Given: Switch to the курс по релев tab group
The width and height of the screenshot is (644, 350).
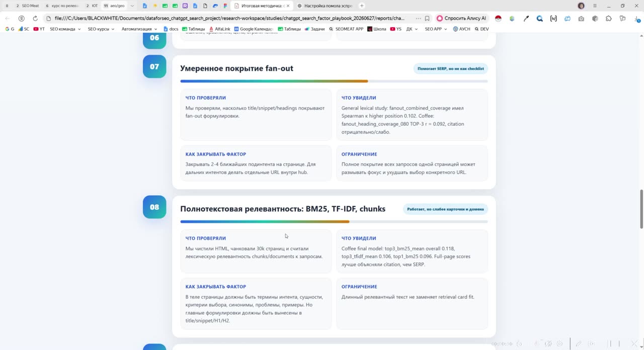Looking at the screenshot, I should [x=63, y=6].
